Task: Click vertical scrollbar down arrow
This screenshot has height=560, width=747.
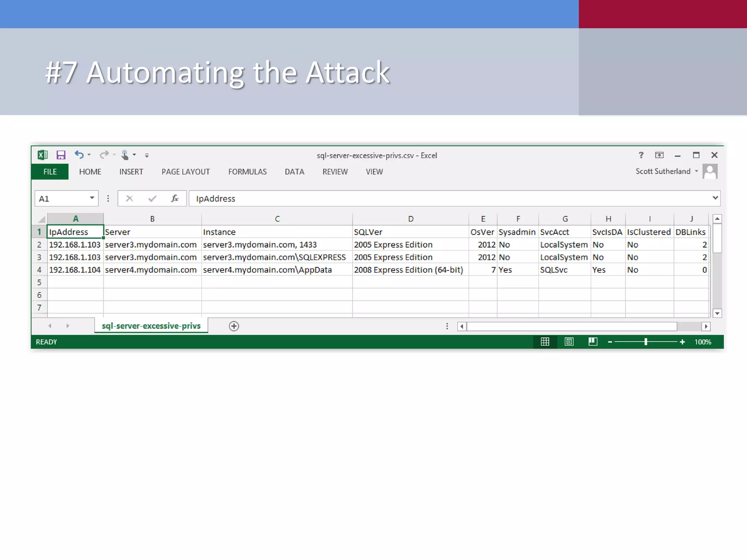Action: (x=717, y=313)
